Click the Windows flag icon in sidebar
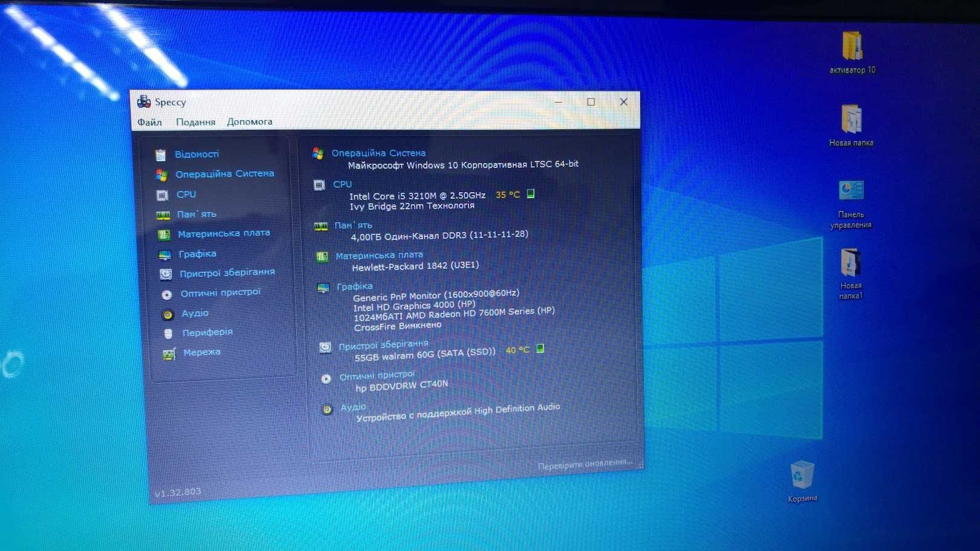Screen dimensions: 980x551 tap(161, 175)
